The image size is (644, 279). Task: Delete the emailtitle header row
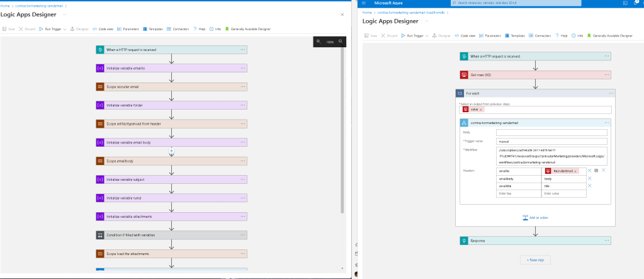pos(589,186)
